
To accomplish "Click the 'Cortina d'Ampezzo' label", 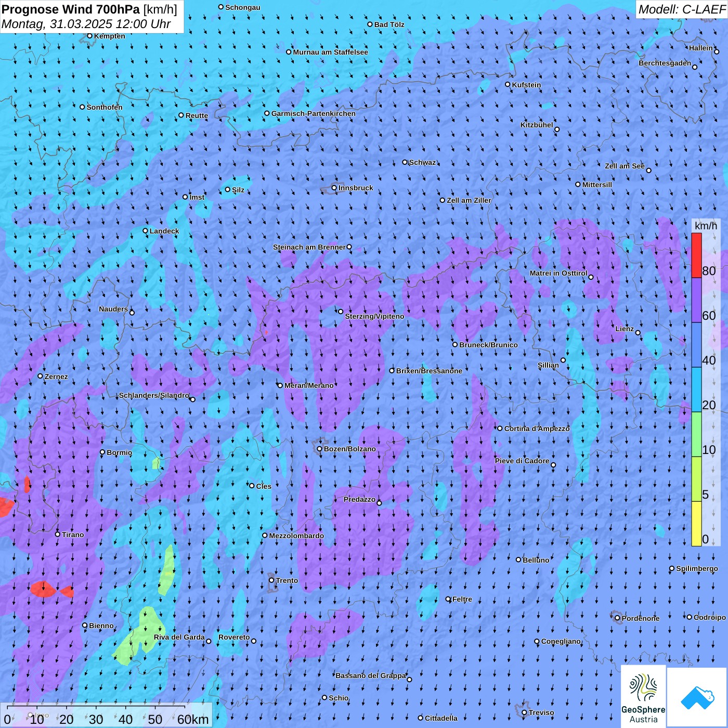I will 537,428.
